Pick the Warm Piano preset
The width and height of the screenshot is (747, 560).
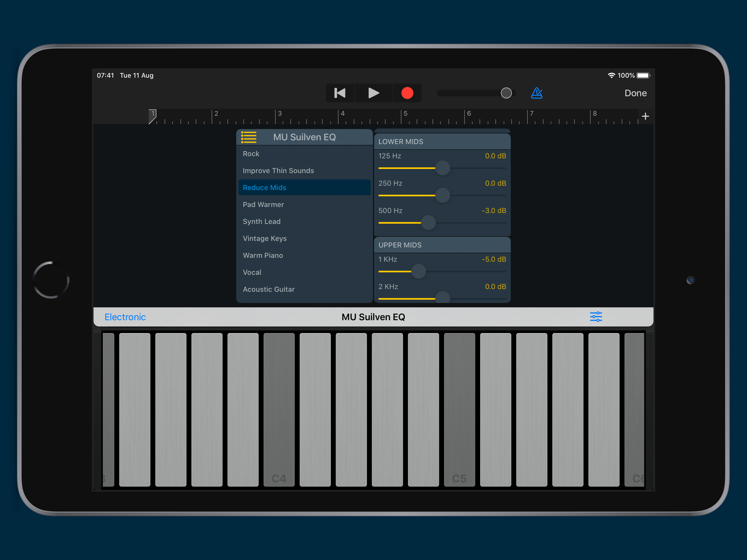click(x=263, y=255)
